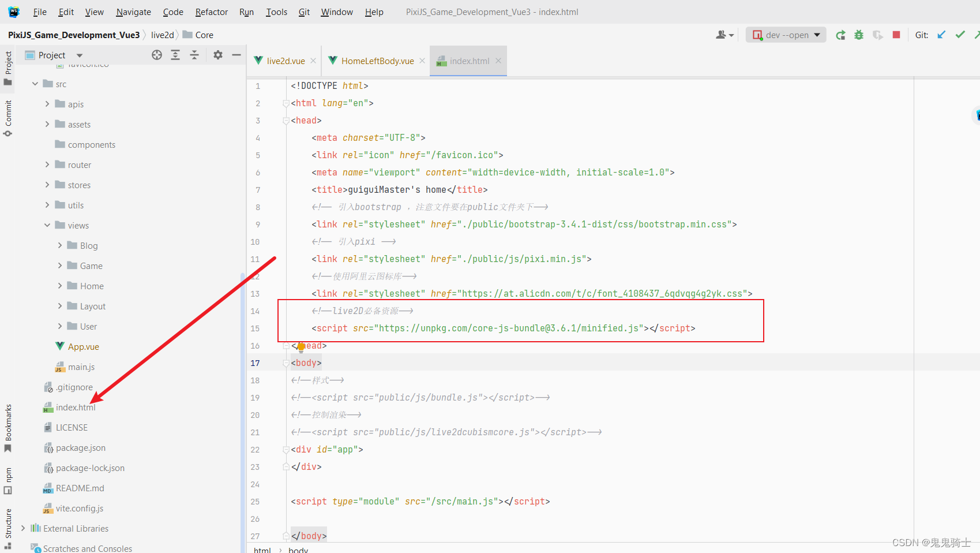Image resolution: width=980 pixels, height=553 pixels.
Task: Click line number 17 in gutter
Action: coord(255,363)
